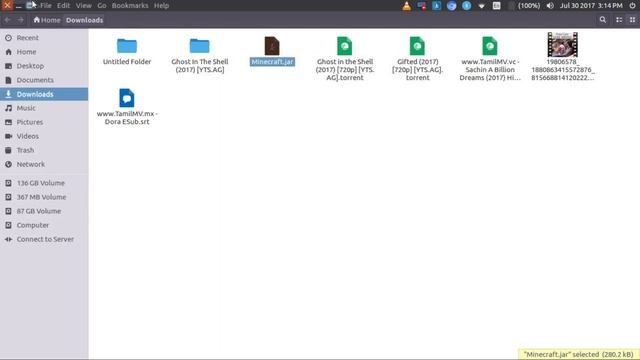Click the Home breadcrumb
This screenshot has width=640, height=360.
click(47, 20)
